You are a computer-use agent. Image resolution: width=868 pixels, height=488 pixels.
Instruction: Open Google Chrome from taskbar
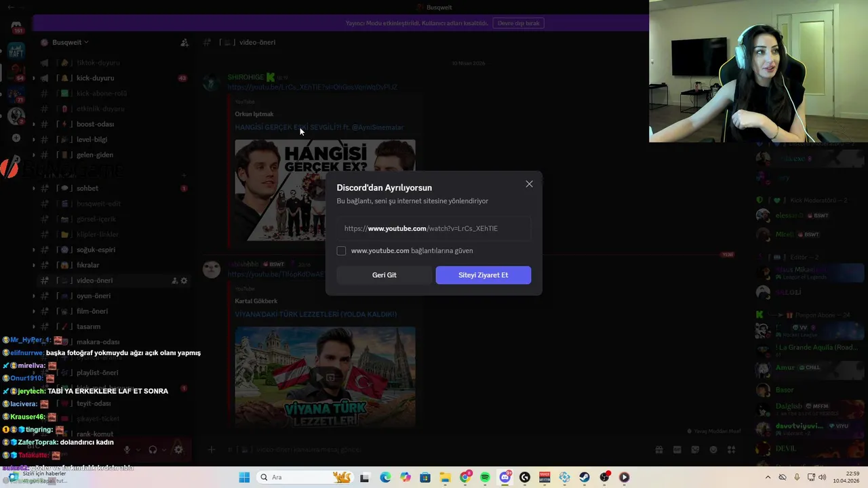465,477
